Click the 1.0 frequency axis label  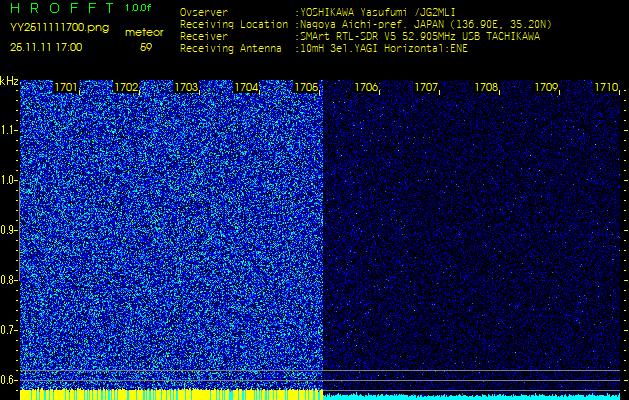pos(8,180)
